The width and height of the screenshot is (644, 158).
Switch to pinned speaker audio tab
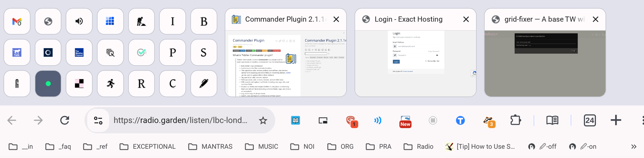tap(79, 22)
